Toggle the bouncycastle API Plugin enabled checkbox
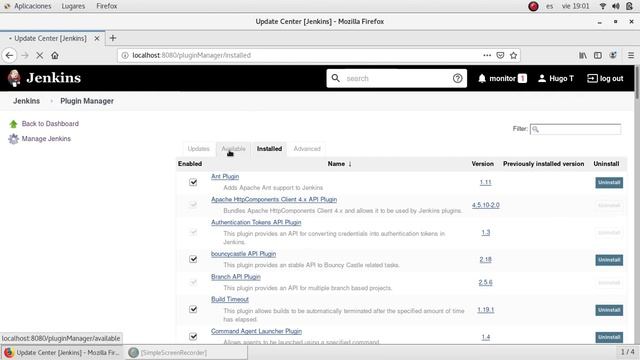Screen dimensions: 640x360 tap(193, 259)
